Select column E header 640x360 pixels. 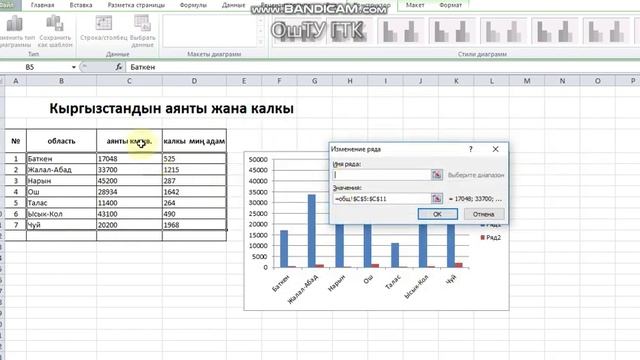[x=244, y=81]
